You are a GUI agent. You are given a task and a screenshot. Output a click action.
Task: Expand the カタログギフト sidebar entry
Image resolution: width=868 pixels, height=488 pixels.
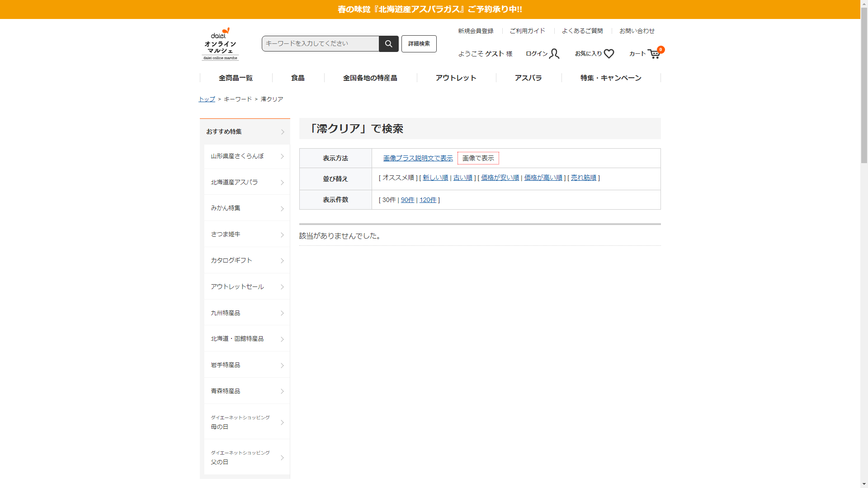282,261
